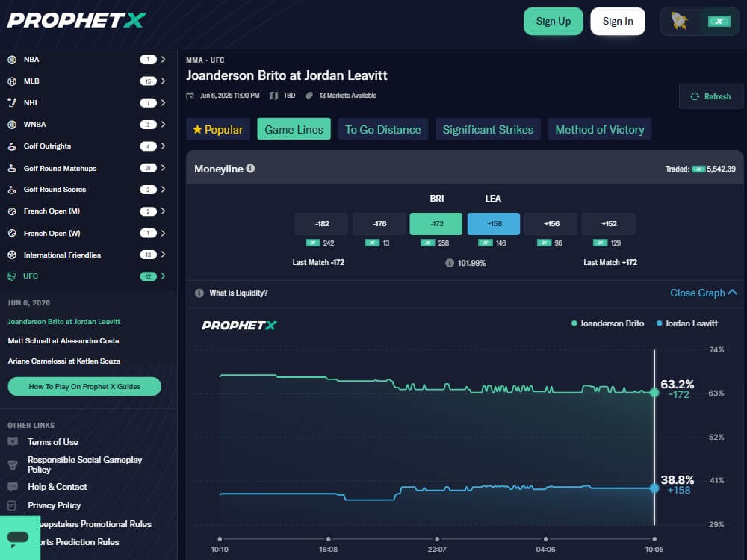747x560 pixels.
Task: Select the -176 odds box
Action: coord(379,224)
